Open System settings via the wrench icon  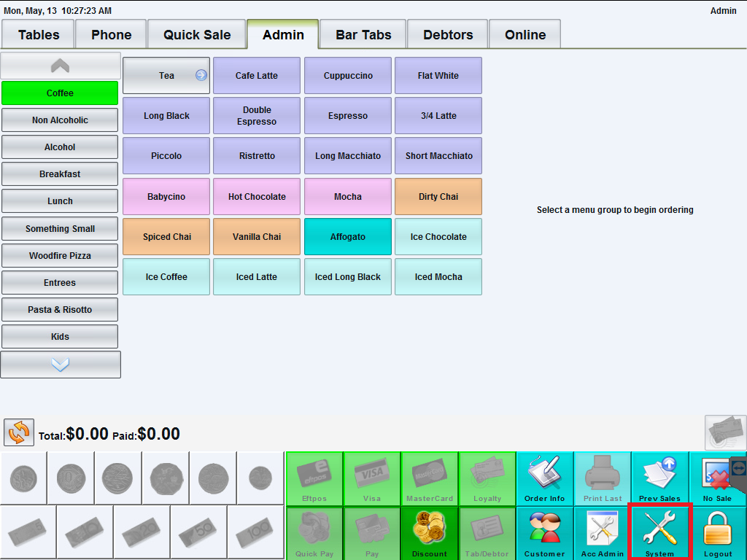coord(659,532)
